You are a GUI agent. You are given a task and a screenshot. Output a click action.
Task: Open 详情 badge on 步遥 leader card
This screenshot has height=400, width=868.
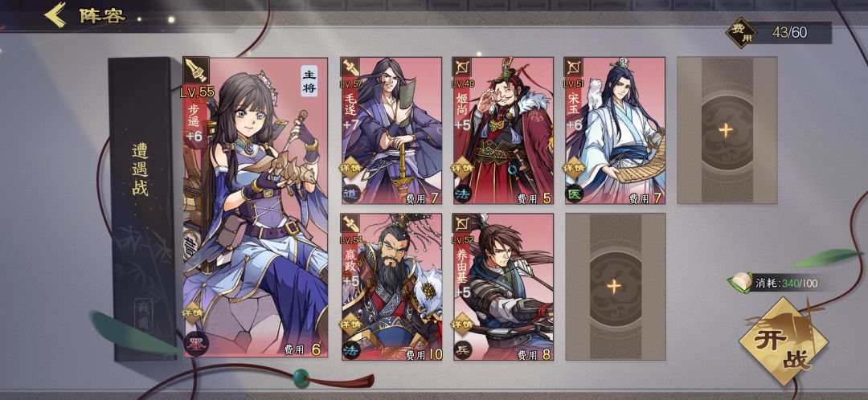193,312
